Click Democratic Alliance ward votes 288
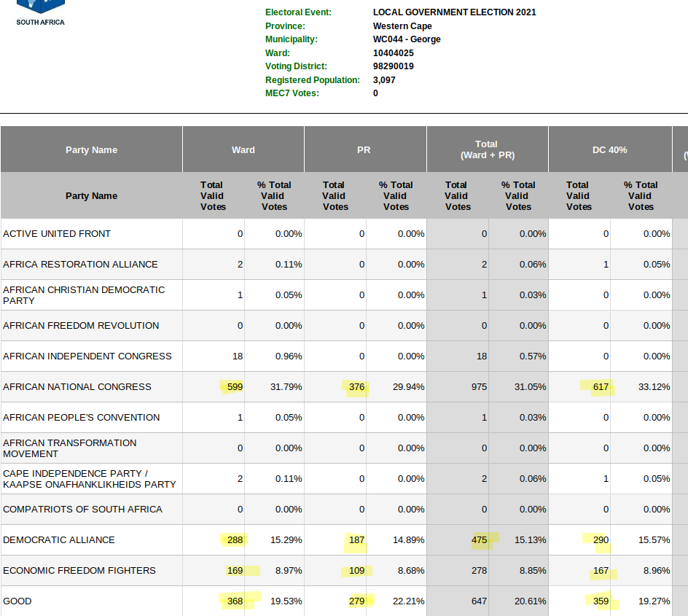 point(235,540)
